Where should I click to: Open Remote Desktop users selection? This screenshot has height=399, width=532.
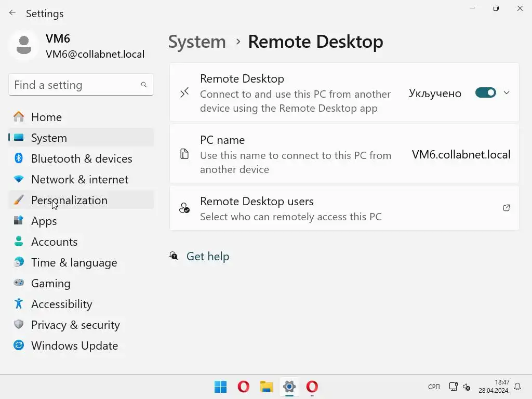(x=344, y=208)
